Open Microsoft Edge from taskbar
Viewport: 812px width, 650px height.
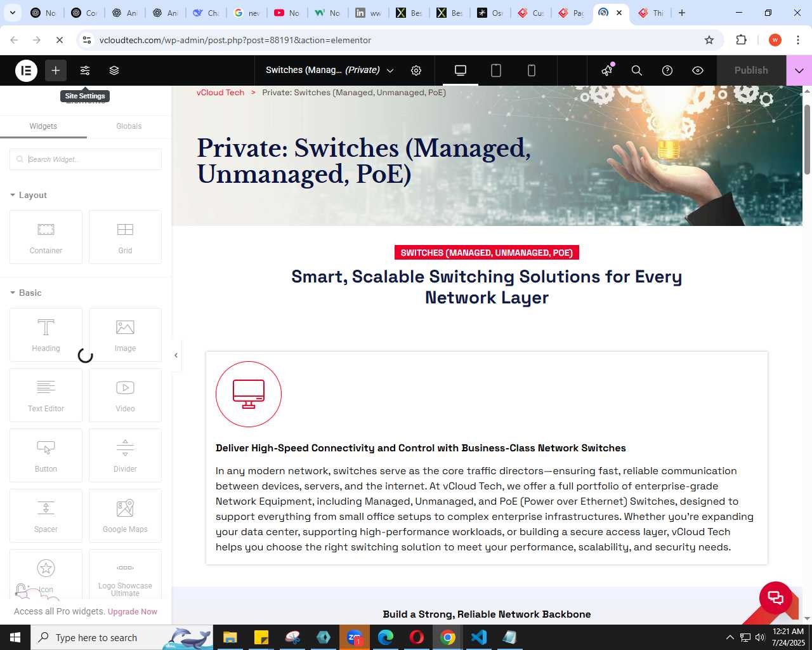pos(386,637)
